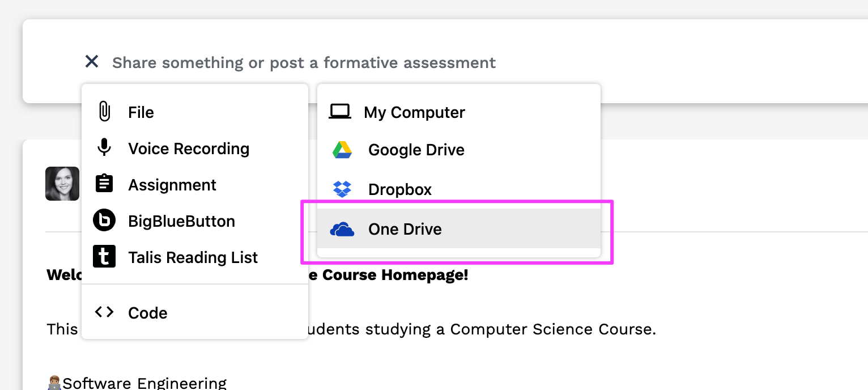The height and width of the screenshot is (390, 868).
Task: Click the Dropbox logo icon
Action: [342, 189]
